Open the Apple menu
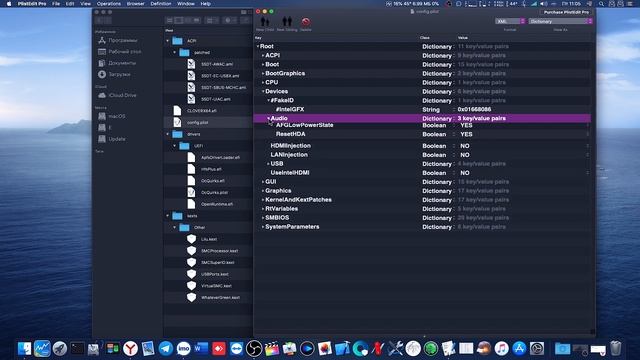Viewport: 640px width, 360px height. [x=9, y=4]
